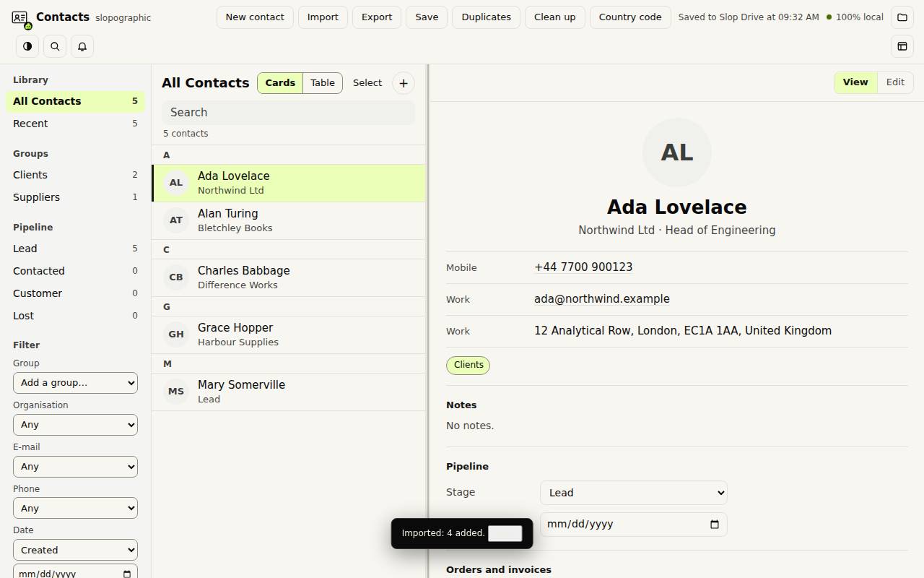Select the Alan Turing contact card
The image size is (924, 578).
(289, 220)
